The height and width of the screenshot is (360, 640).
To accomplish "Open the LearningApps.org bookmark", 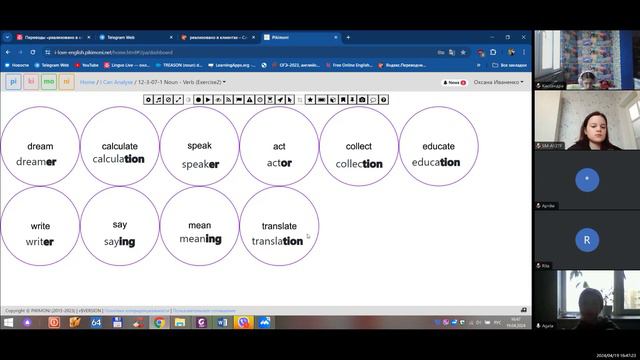I will (232, 65).
